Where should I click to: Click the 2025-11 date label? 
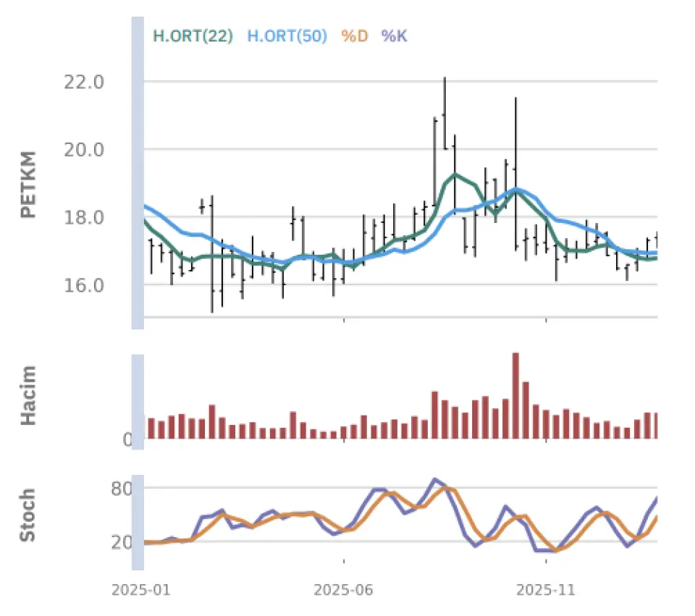[546, 590]
